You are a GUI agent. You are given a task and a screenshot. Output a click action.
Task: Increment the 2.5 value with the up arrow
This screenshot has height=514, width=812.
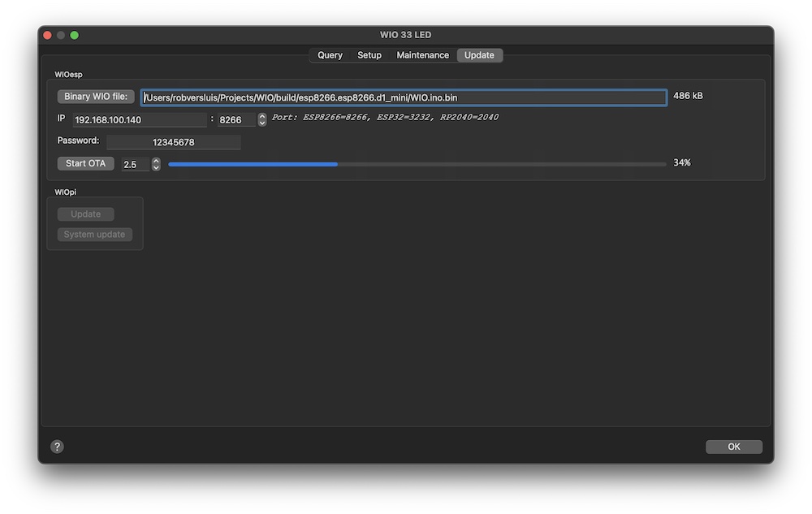(156, 161)
